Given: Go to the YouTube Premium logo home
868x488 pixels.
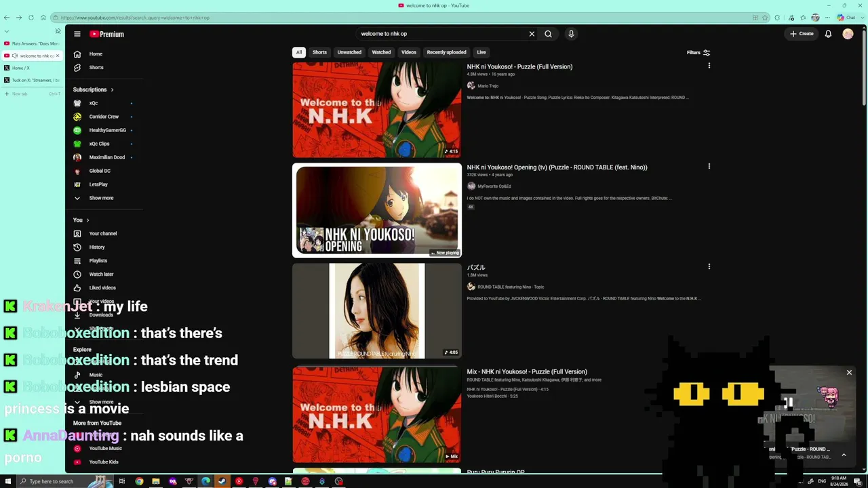Looking at the screenshot, I should (107, 34).
